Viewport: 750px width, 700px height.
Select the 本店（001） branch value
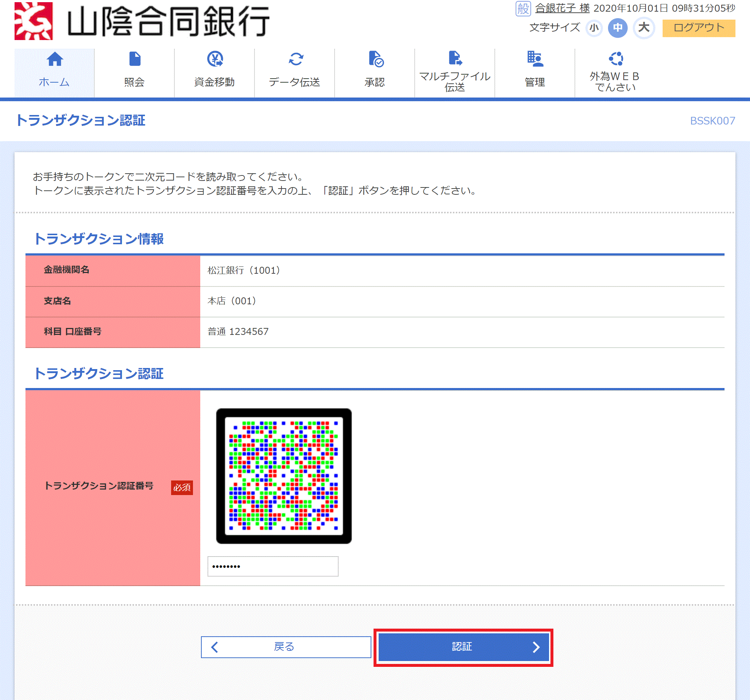tap(232, 301)
